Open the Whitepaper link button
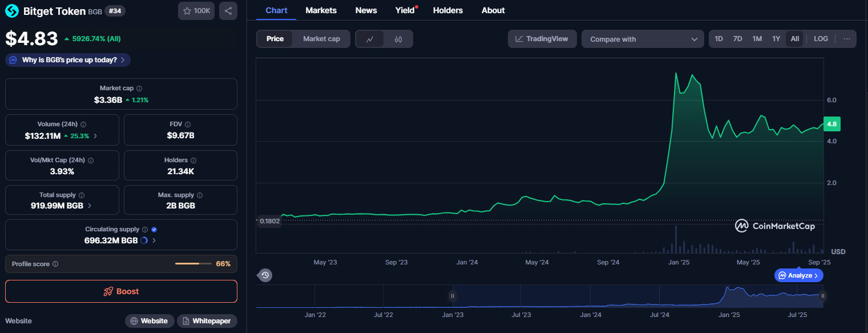 [207, 321]
